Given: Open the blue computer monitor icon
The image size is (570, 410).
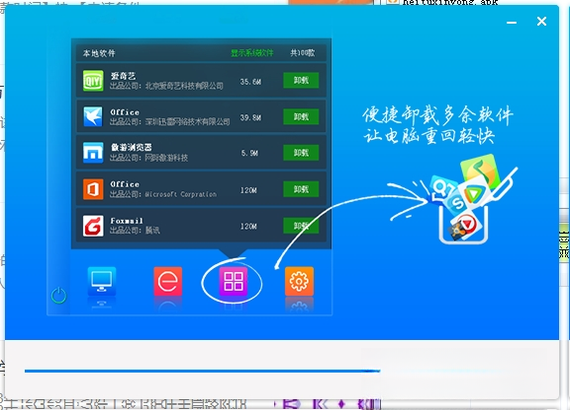Looking at the screenshot, I should pos(101,281).
